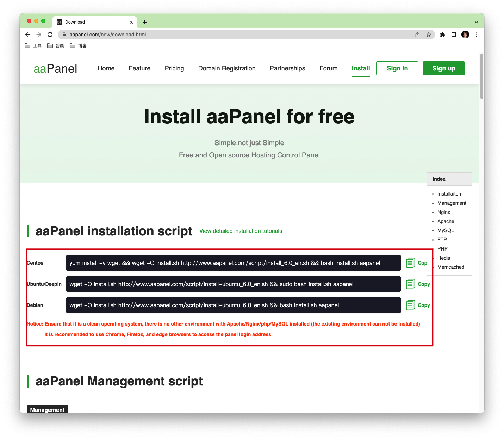Open the Chrome three-dot menu
This screenshot has height=439, width=504.
coord(477,35)
